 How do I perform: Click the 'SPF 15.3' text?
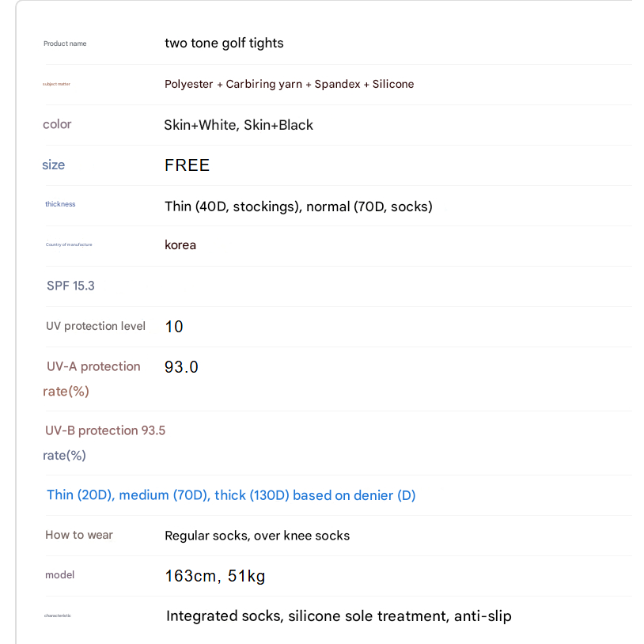coord(70,286)
